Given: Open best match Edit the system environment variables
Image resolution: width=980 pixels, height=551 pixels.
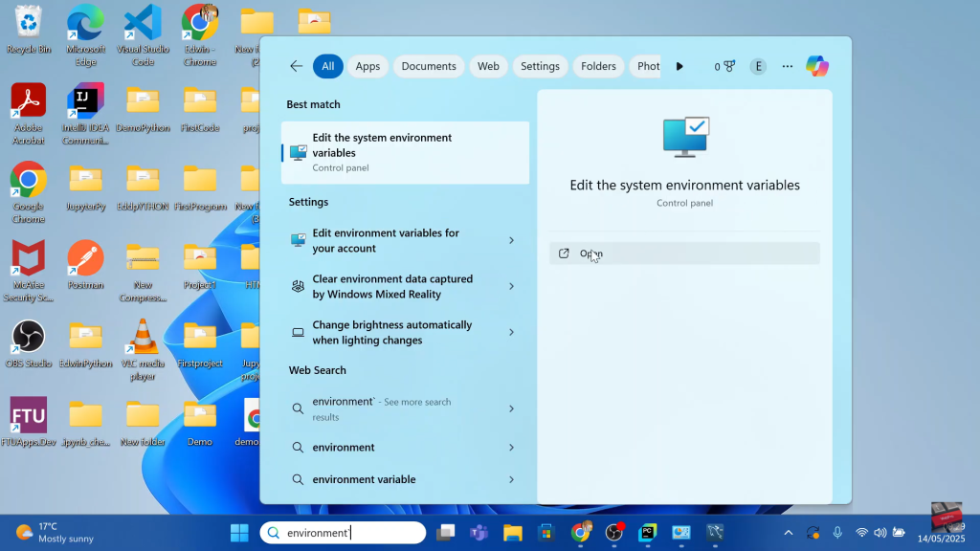Looking at the screenshot, I should (x=405, y=152).
